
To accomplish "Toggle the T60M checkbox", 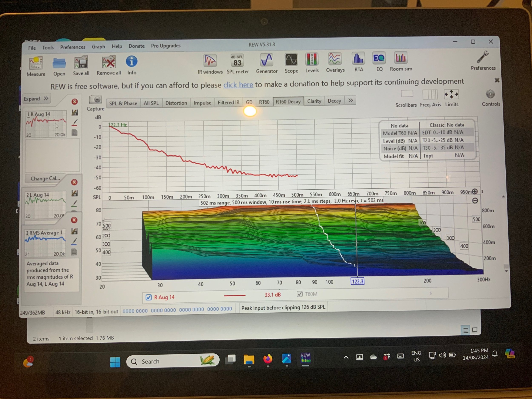I will point(299,294).
